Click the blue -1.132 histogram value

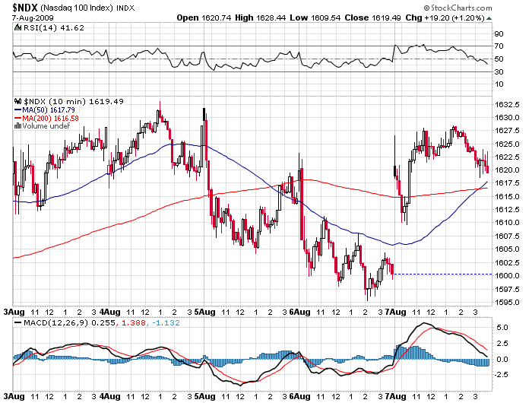tap(166, 322)
